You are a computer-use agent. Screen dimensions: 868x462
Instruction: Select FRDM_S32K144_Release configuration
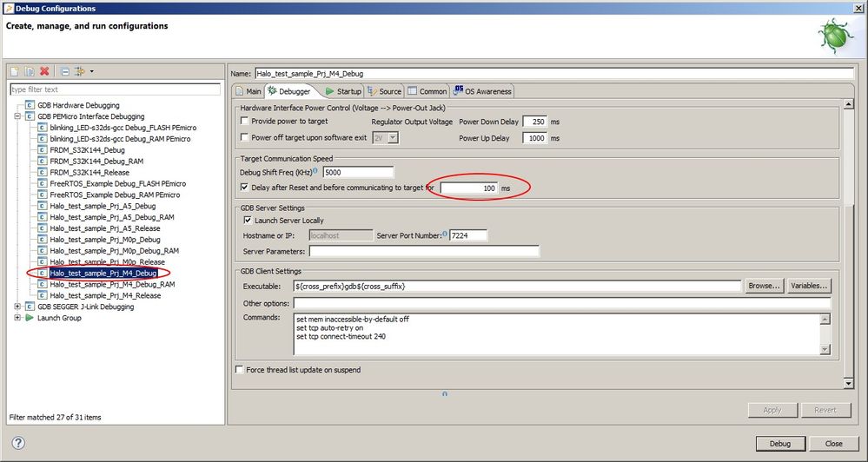[89, 172]
